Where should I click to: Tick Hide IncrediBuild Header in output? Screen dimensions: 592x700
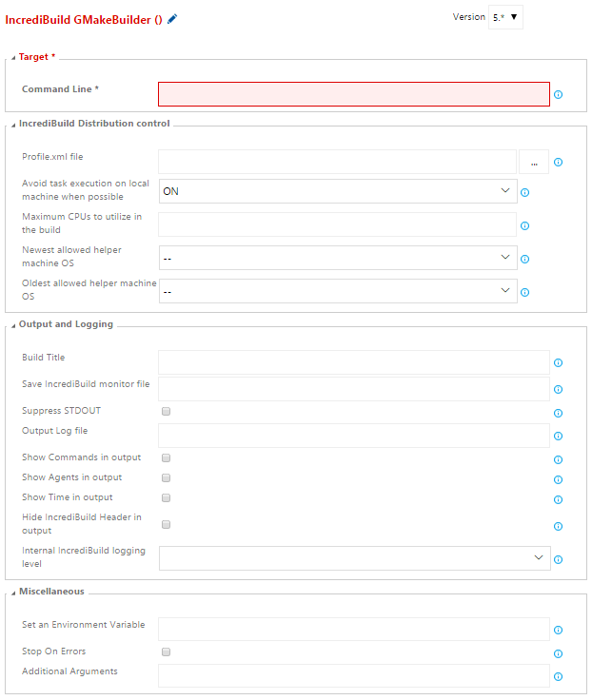[x=166, y=524]
